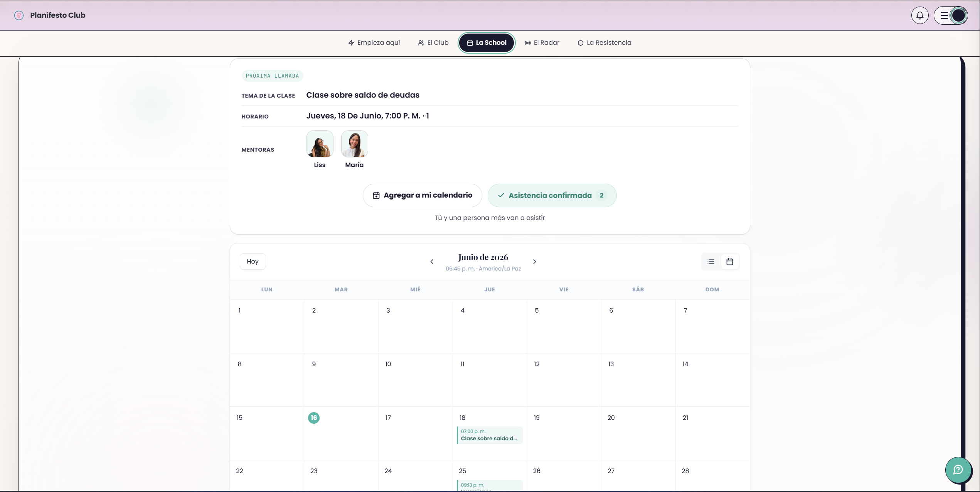Select day 28 in the calendar
This screenshot has width=980, height=492.
click(685, 471)
